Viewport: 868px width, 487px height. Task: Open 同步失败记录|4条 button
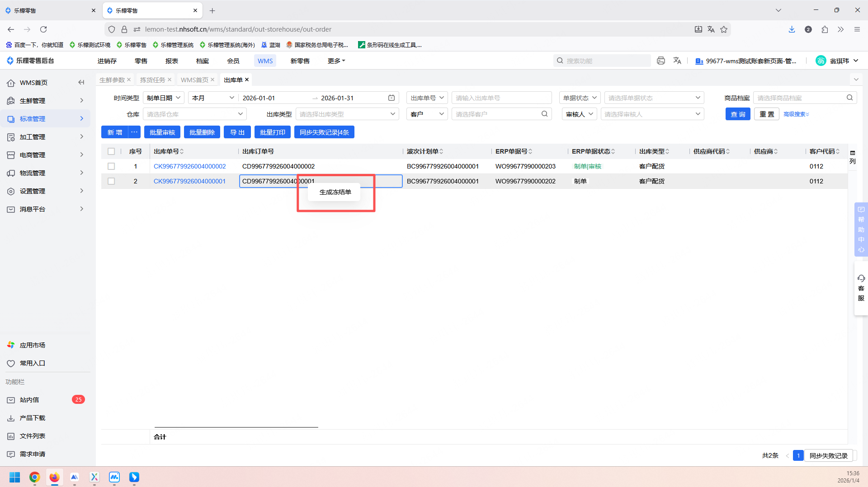(324, 132)
